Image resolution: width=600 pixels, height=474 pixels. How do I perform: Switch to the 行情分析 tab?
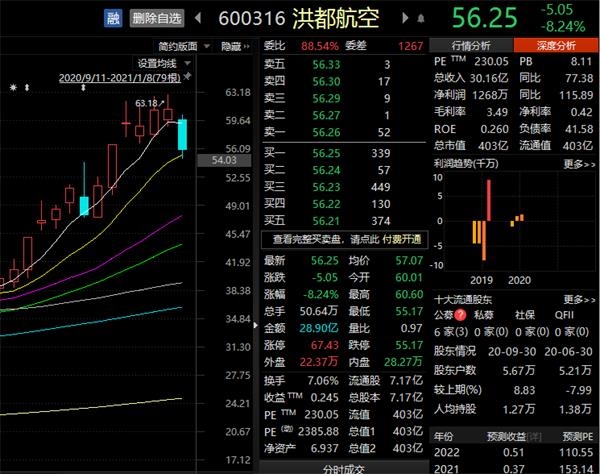[471, 46]
